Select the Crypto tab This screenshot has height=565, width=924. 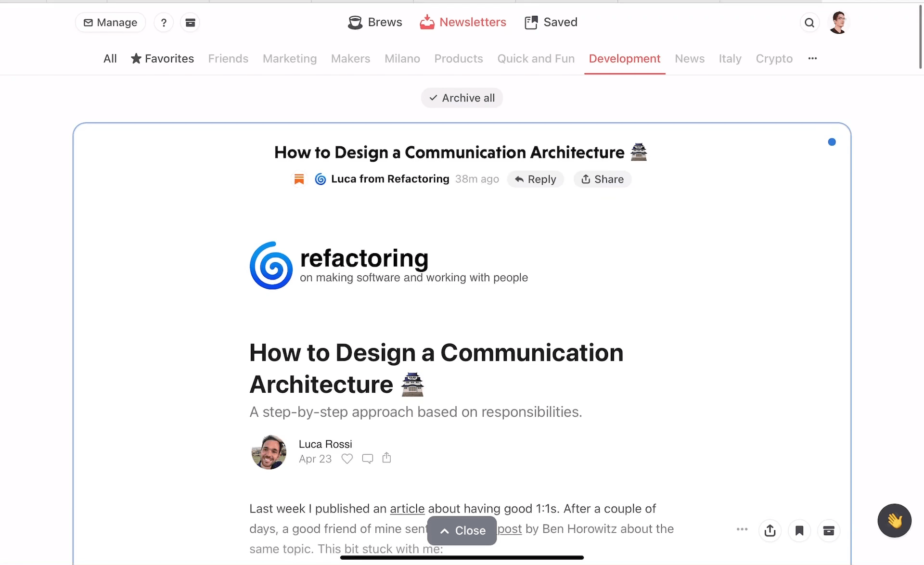coord(774,59)
